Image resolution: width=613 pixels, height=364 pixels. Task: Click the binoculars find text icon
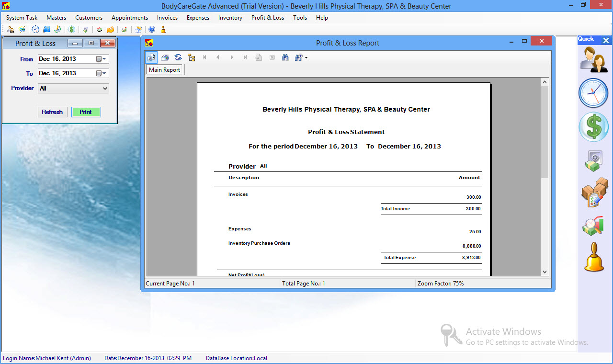(285, 57)
